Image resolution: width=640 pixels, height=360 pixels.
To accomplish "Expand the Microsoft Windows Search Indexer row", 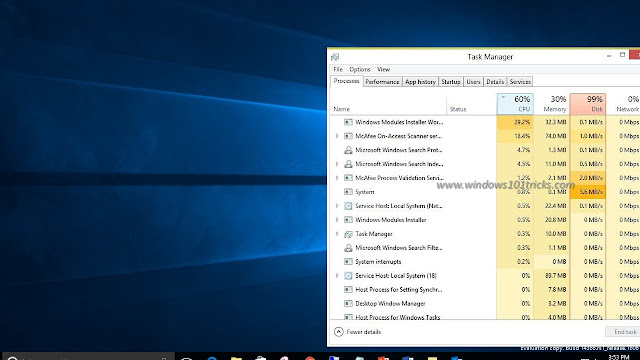I will [x=337, y=164].
